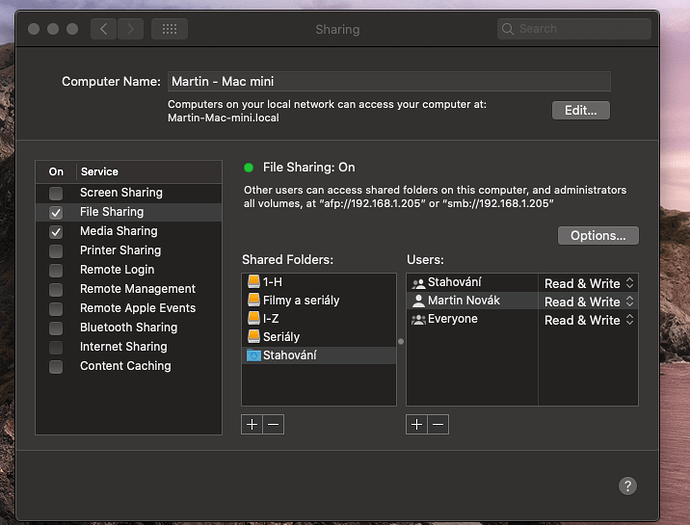
Task: Open permission dropdown for Stahování user
Action: tap(588, 283)
